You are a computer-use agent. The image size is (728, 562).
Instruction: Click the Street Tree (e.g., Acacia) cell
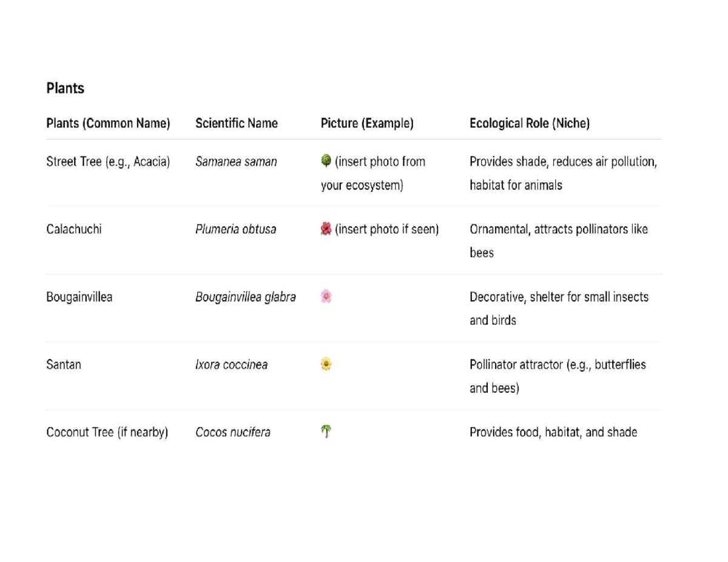[107, 162]
